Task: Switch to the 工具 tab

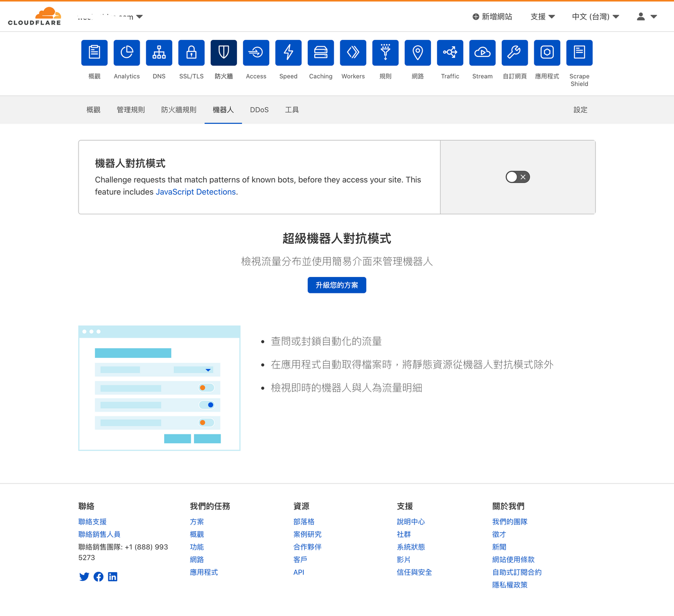Action: pyautogui.click(x=292, y=110)
